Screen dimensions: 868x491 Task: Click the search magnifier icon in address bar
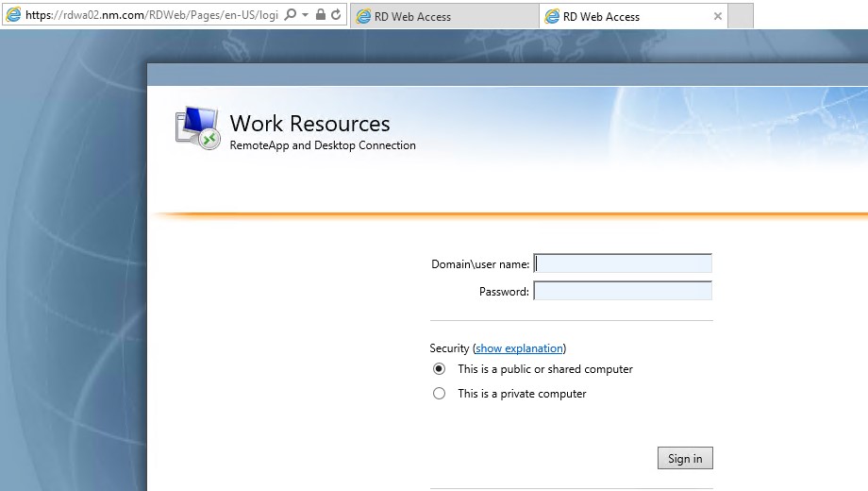[291, 15]
